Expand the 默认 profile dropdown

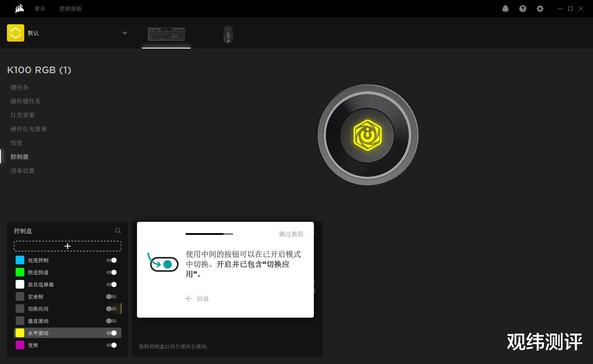tap(125, 32)
